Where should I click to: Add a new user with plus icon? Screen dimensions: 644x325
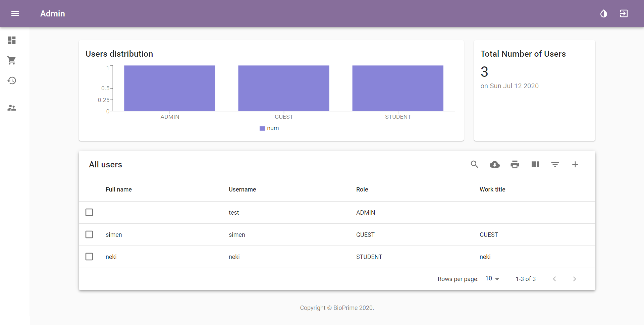point(575,164)
